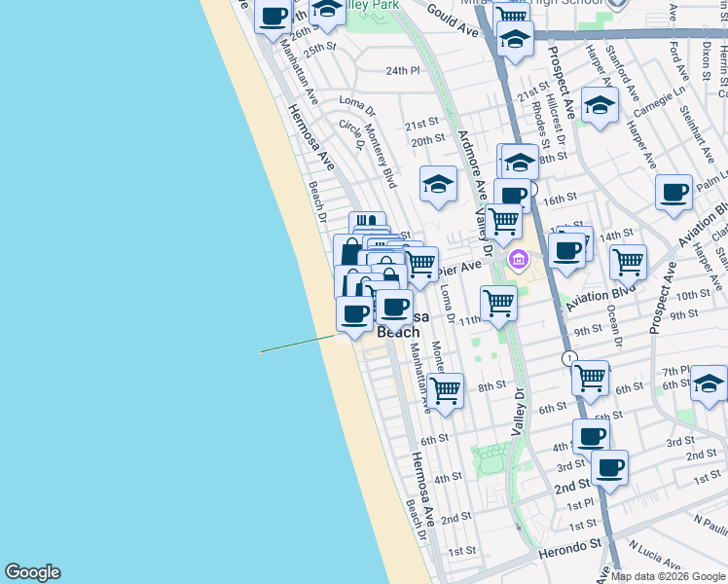
Task: Click the 'N Lucia Ave' street label
Action: click(x=655, y=555)
